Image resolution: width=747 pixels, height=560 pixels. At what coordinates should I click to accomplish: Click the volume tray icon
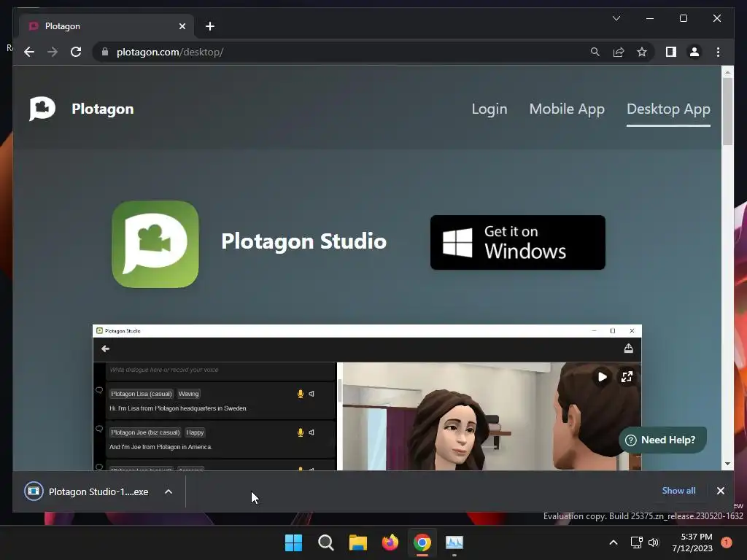(654, 542)
